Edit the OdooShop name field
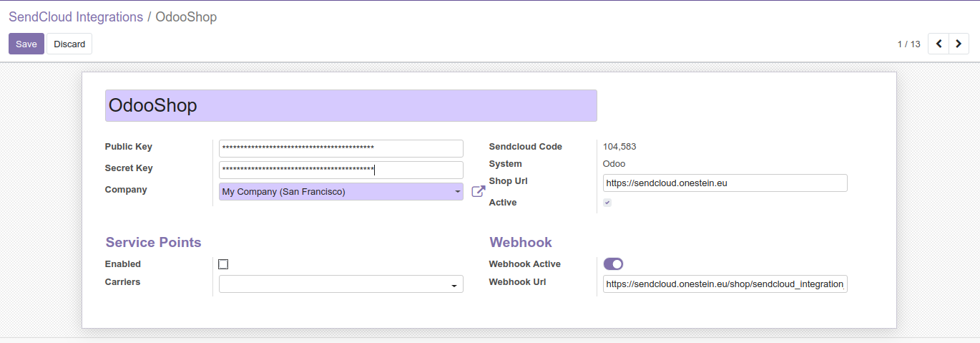Image resolution: width=980 pixels, height=343 pixels. point(351,105)
